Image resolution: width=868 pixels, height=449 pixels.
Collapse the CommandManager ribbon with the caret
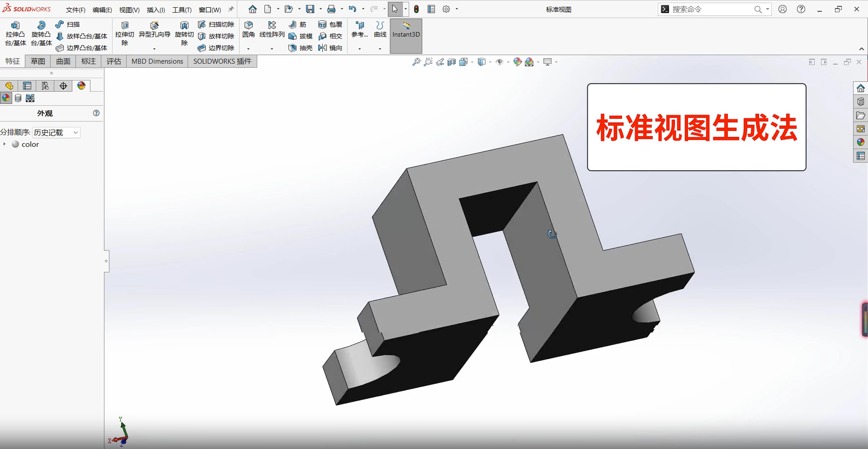861,49
